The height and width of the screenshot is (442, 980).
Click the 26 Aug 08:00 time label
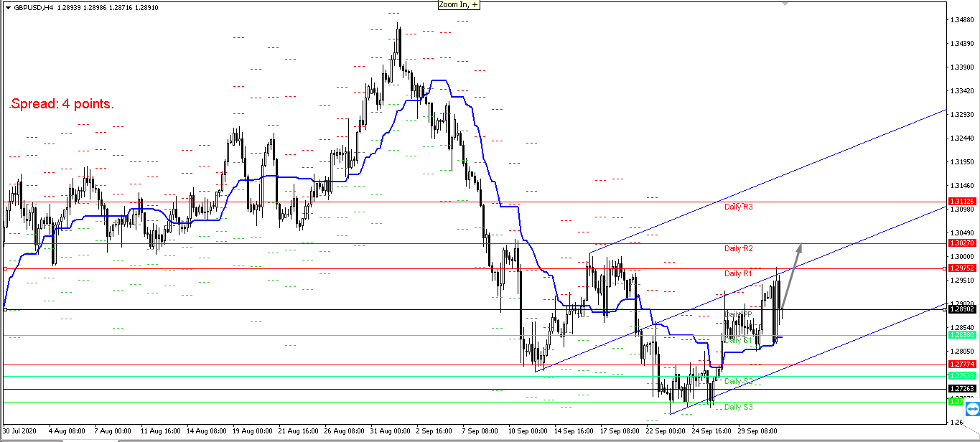(x=344, y=432)
